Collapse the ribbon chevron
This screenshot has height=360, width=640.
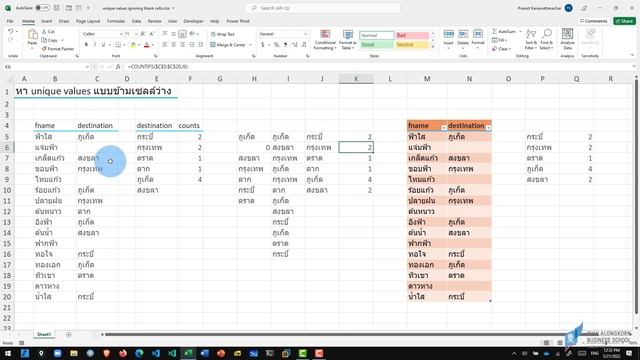(632, 56)
